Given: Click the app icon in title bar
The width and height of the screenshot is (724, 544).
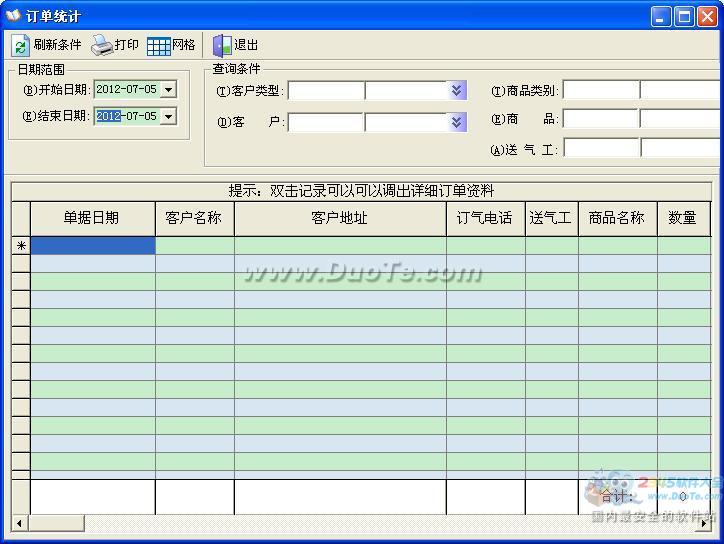Looking at the screenshot, I should (13, 16).
